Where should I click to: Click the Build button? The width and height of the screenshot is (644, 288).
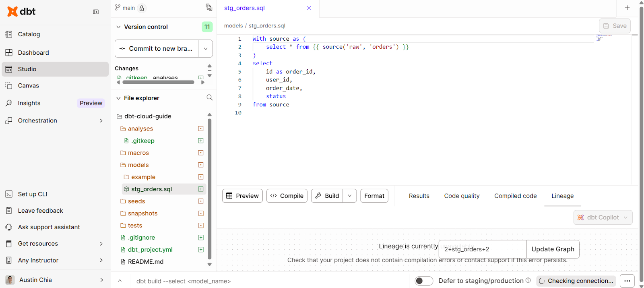[327, 196]
